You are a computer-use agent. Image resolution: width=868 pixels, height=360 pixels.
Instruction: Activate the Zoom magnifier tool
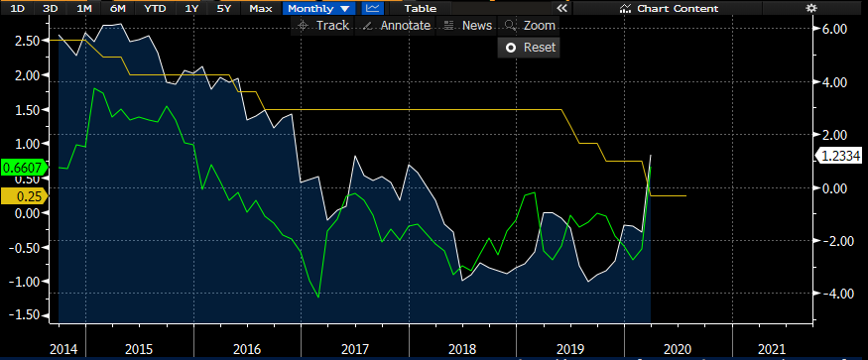point(529,26)
